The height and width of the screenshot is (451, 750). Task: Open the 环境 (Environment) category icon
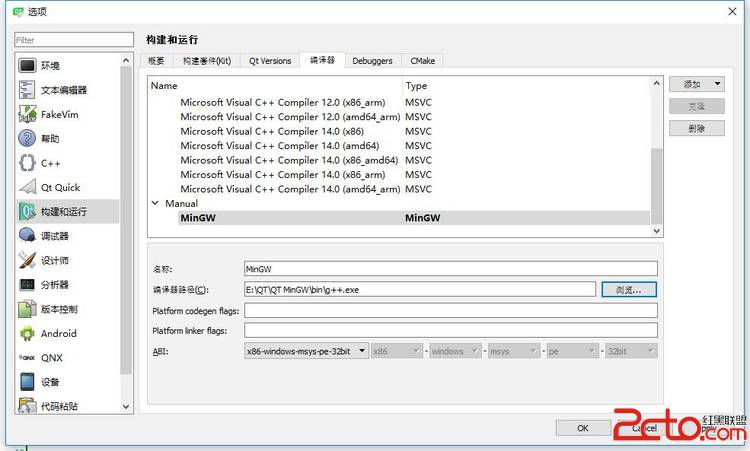coord(27,65)
